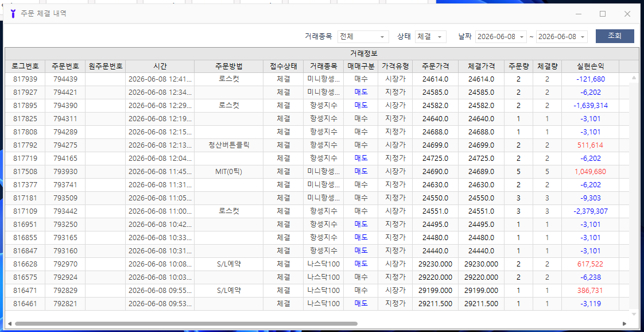Click log number 817109 cell
Image resolution: width=644 pixels, height=332 pixels.
pyautogui.click(x=25, y=211)
